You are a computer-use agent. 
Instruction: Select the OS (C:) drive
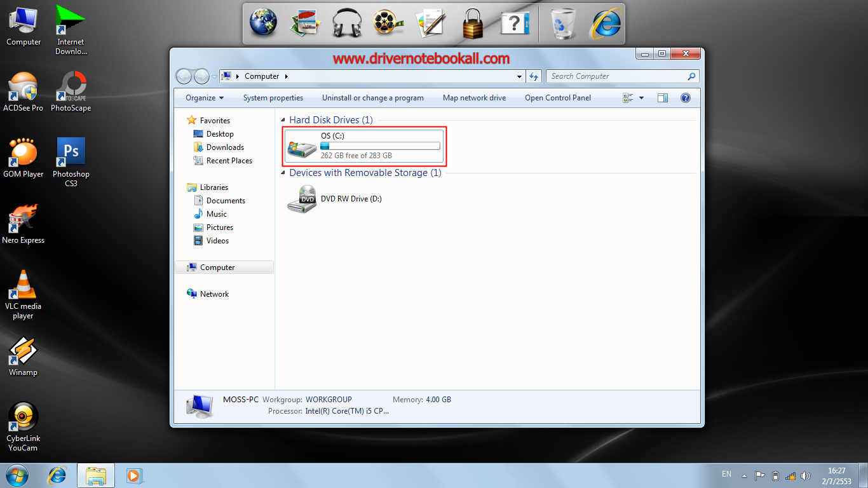coord(364,146)
